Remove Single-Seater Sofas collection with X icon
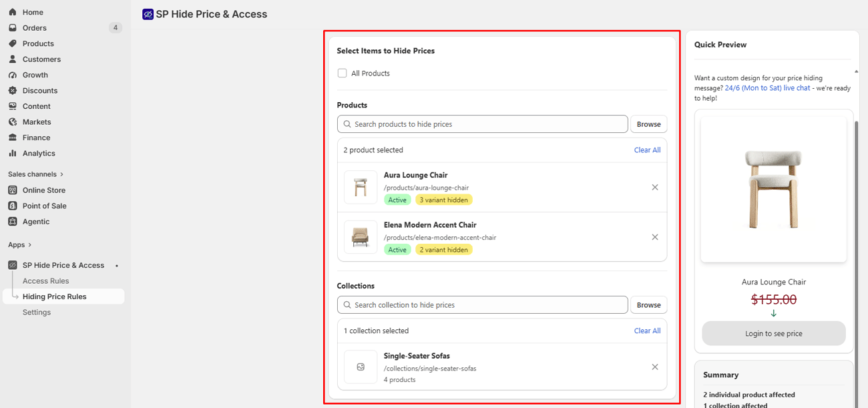The image size is (868, 408). click(655, 367)
